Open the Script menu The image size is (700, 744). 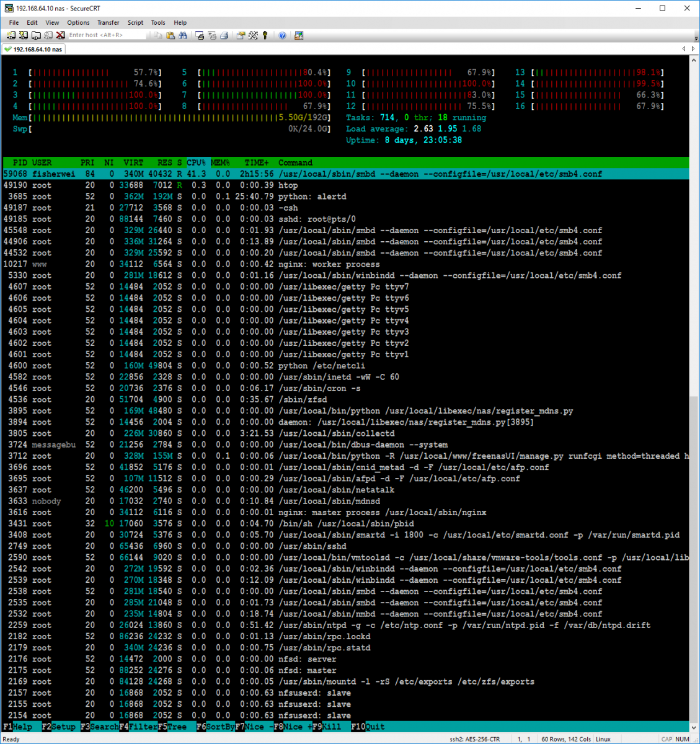135,22
